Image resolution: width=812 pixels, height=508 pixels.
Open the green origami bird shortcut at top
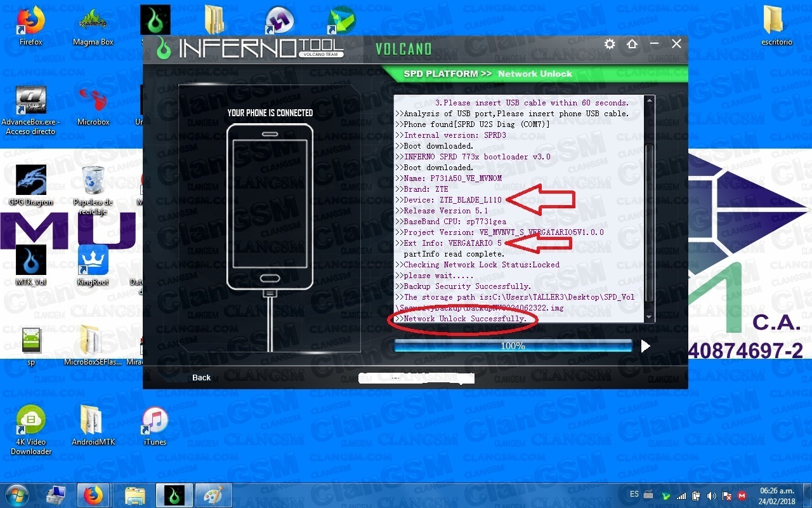(341, 20)
